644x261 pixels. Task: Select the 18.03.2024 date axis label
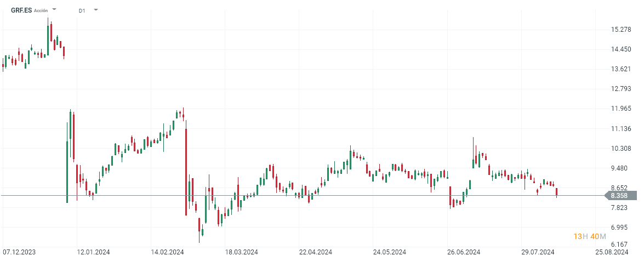[x=241, y=252]
